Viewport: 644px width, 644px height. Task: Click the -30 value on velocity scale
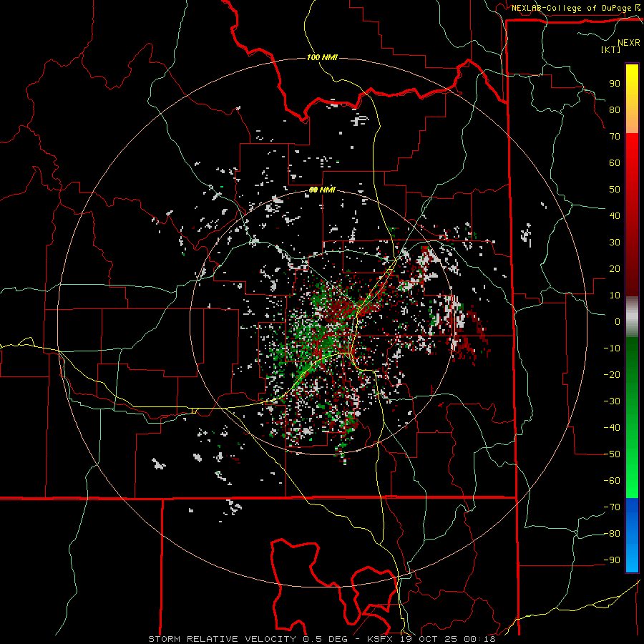point(612,401)
